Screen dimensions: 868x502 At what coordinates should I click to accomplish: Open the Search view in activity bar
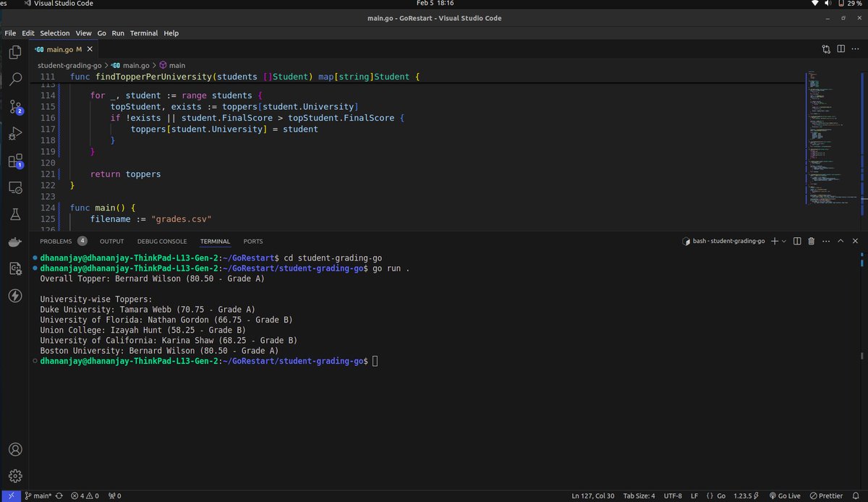click(x=15, y=80)
